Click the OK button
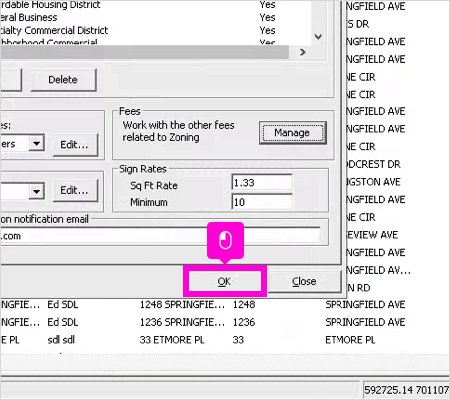 pyautogui.click(x=225, y=281)
